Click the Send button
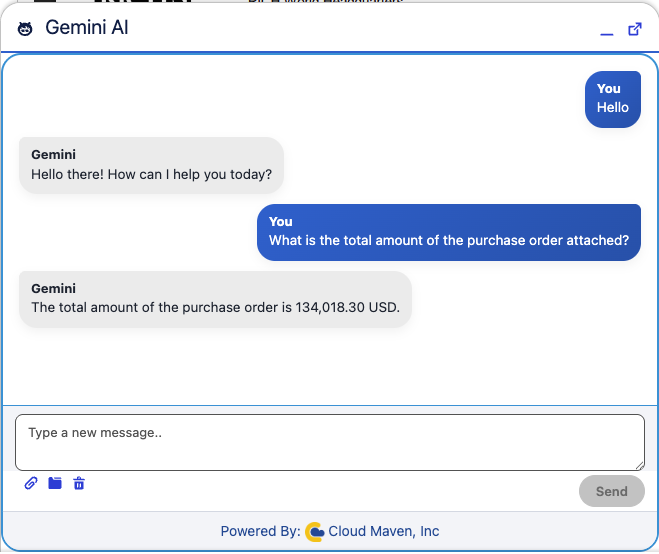Image resolution: width=659 pixels, height=554 pixels. (612, 491)
